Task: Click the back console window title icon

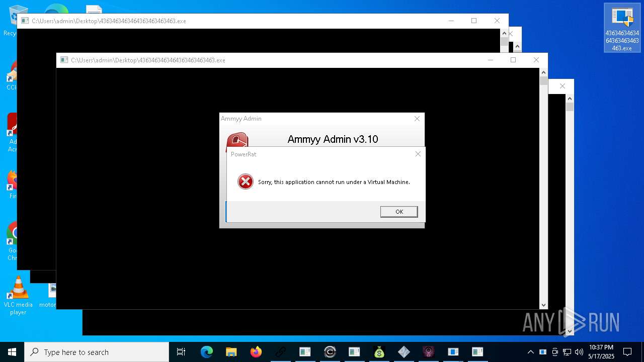Action: [25, 21]
